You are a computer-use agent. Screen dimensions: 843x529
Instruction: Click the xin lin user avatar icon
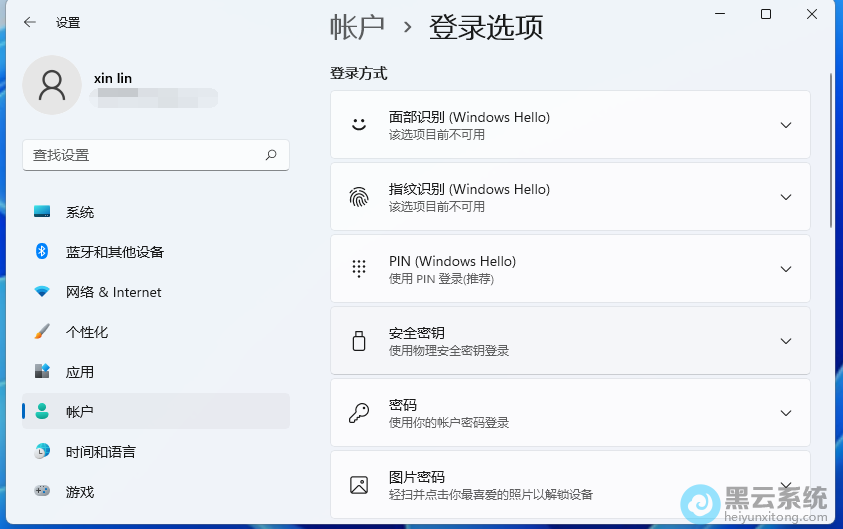[52, 85]
